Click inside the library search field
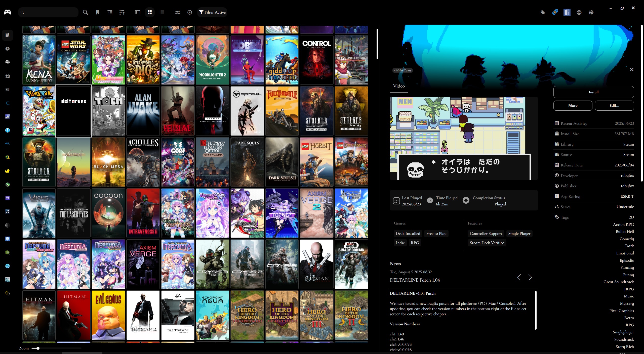Viewport: 644px width, 354px height. pyautogui.click(x=48, y=12)
